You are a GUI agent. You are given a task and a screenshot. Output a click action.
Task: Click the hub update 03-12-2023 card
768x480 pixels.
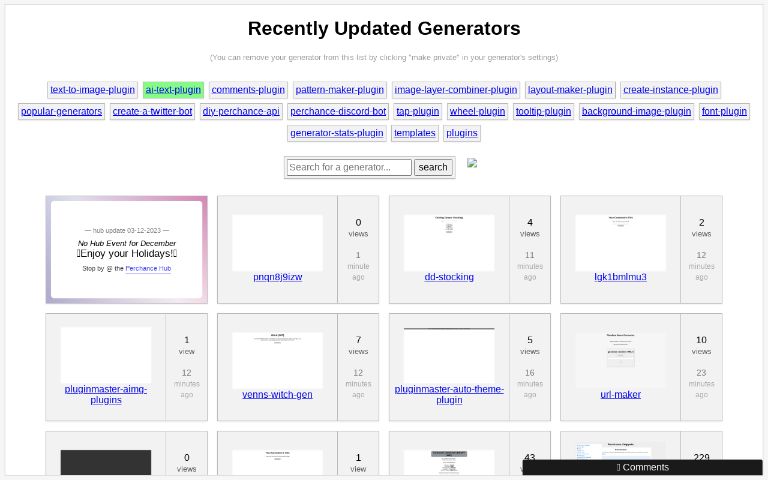tap(126, 249)
